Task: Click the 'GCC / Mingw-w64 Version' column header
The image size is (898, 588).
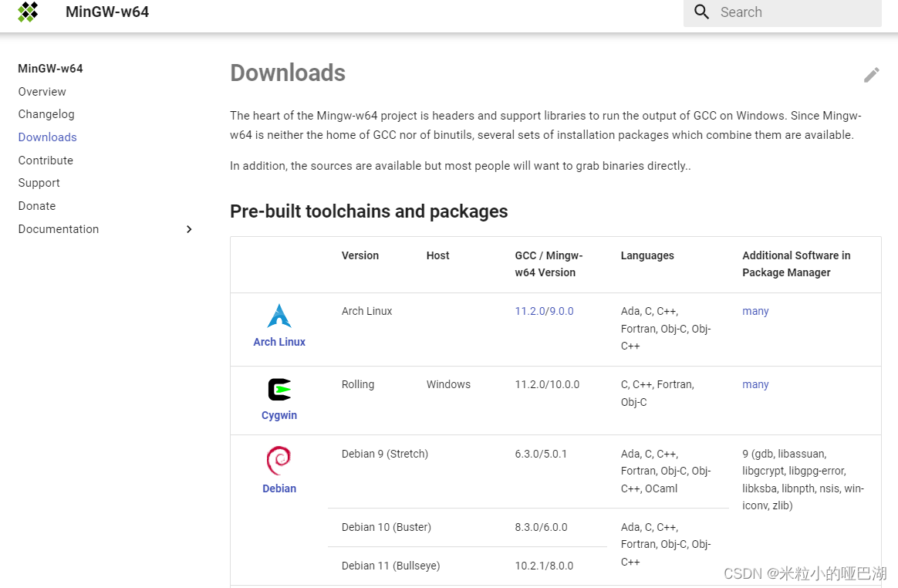Action: click(549, 264)
